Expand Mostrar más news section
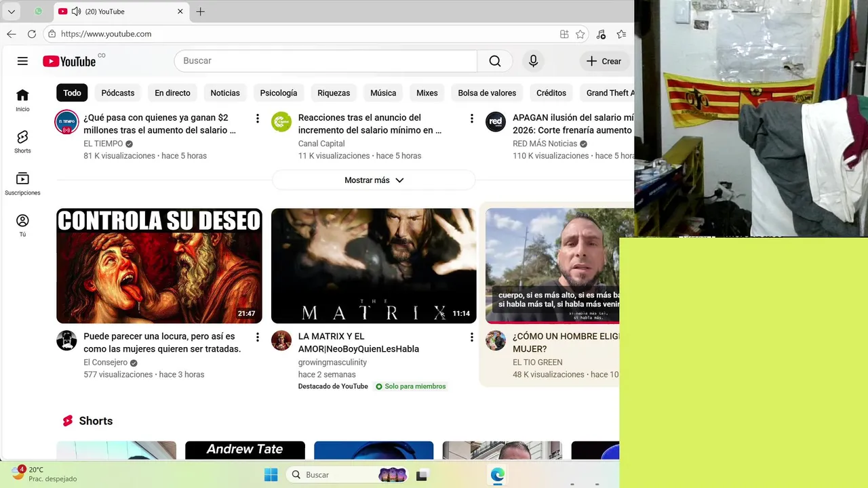868x488 pixels. (x=374, y=180)
